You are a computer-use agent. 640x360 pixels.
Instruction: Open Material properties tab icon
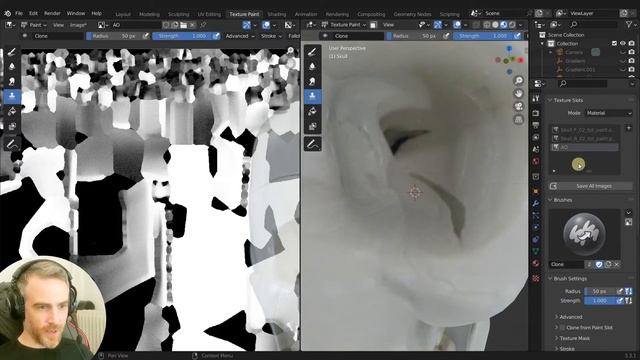[536, 263]
